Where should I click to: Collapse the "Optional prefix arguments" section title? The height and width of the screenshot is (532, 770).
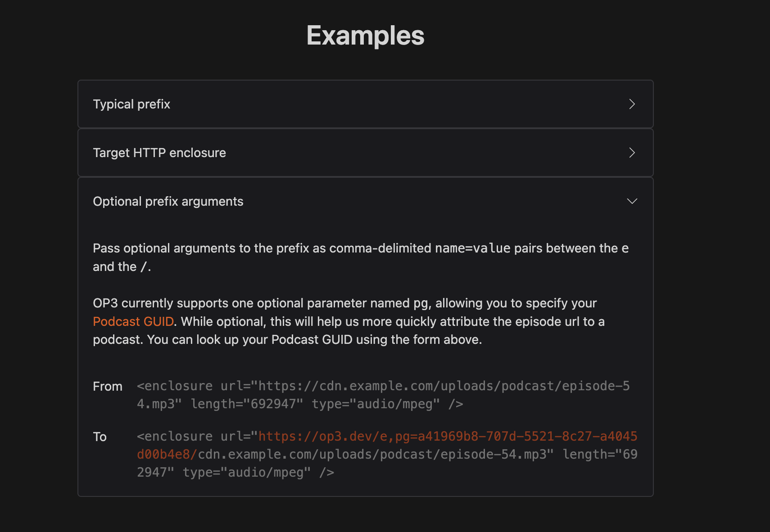pyautogui.click(x=168, y=202)
